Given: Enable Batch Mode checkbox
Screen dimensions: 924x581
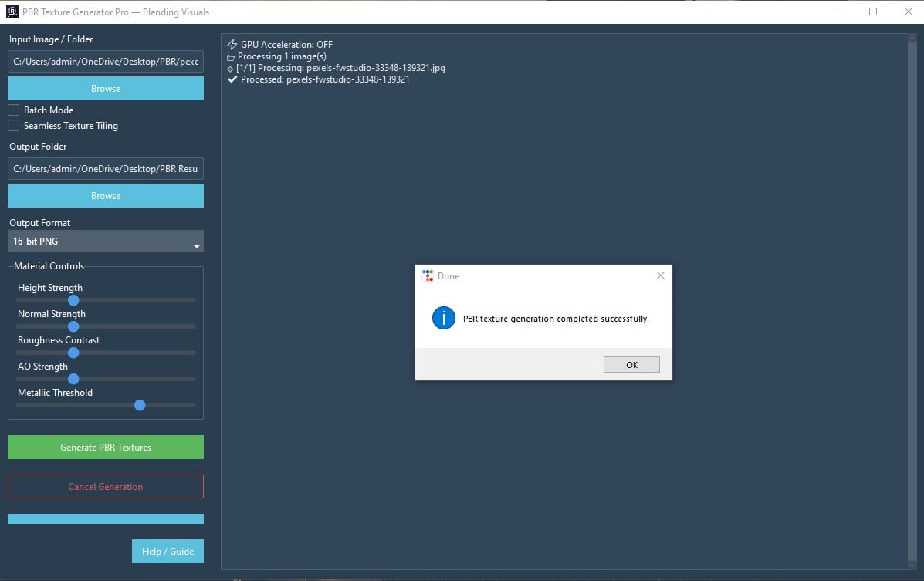Looking at the screenshot, I should point(14,110).
